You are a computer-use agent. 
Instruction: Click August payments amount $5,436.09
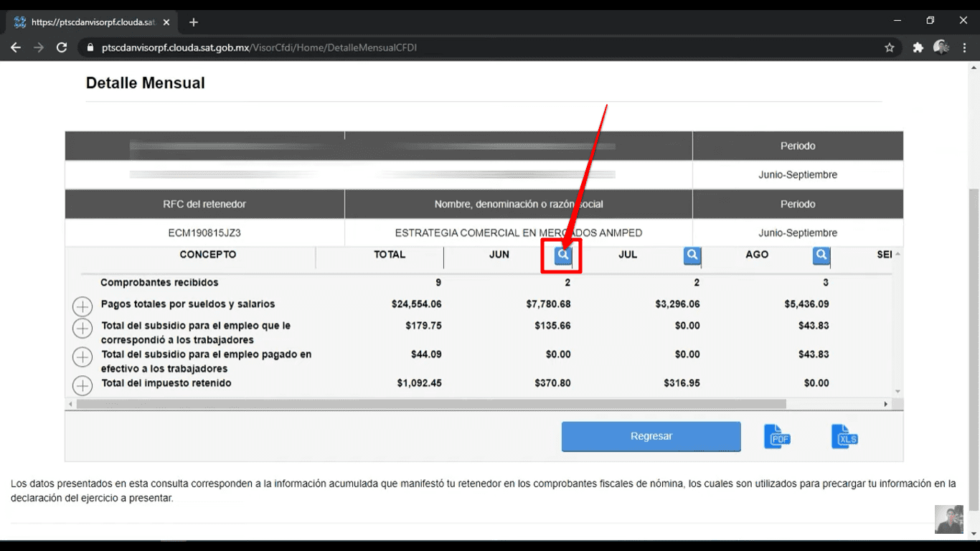pos(807,304)
